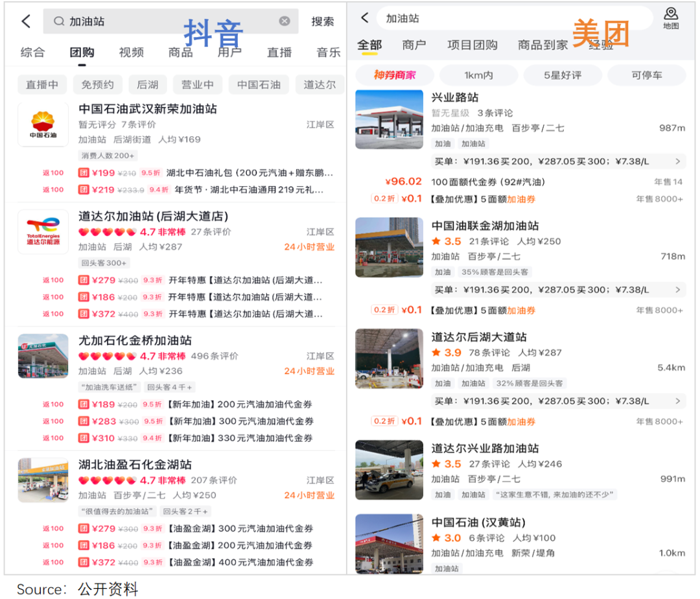This screenshot has height=599, width=700.
Task: Open 兴业路站 listing title
Action: coord(454,97)
